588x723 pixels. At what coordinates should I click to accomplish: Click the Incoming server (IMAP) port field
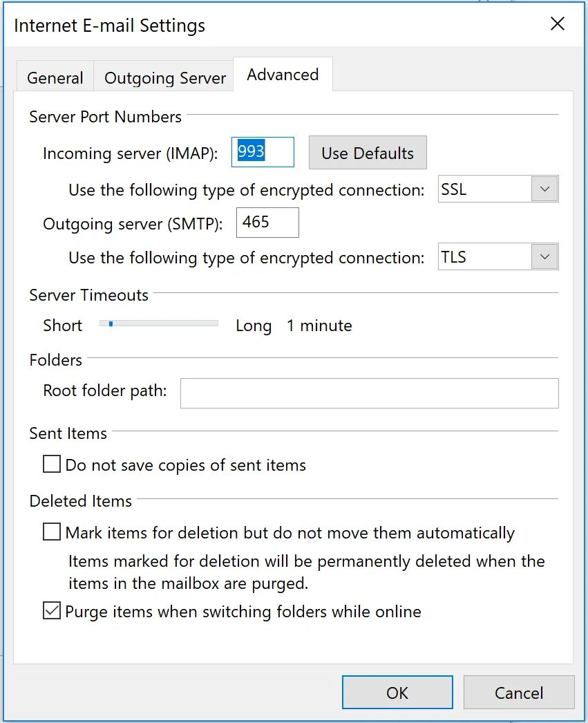(x=263, y=152)
